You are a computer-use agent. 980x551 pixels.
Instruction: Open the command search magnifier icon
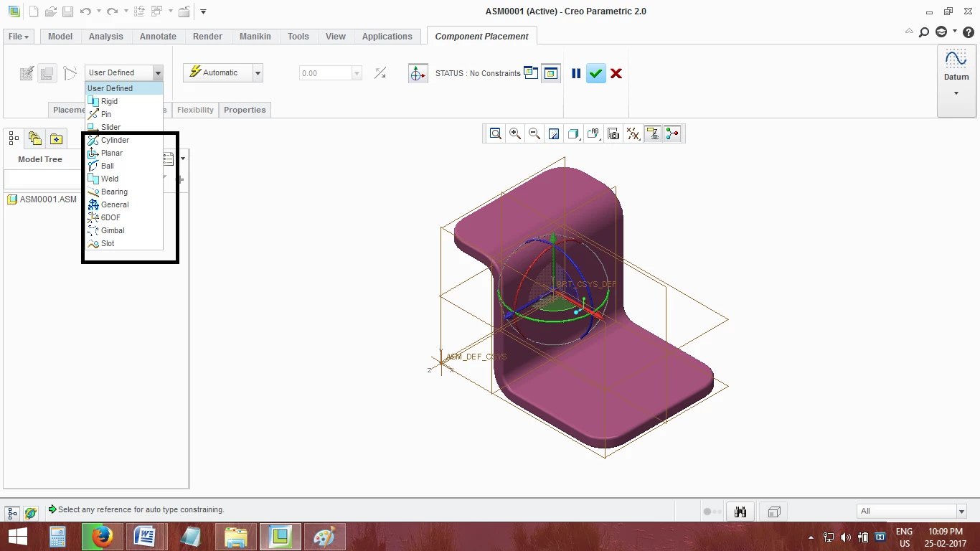coord(924,32)
